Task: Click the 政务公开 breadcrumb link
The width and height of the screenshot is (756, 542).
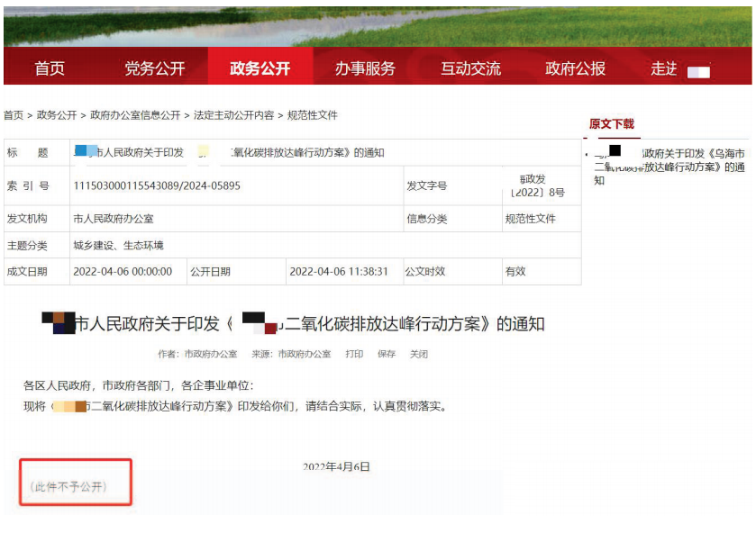Action: pyautogui.click(x=57, y=116)
